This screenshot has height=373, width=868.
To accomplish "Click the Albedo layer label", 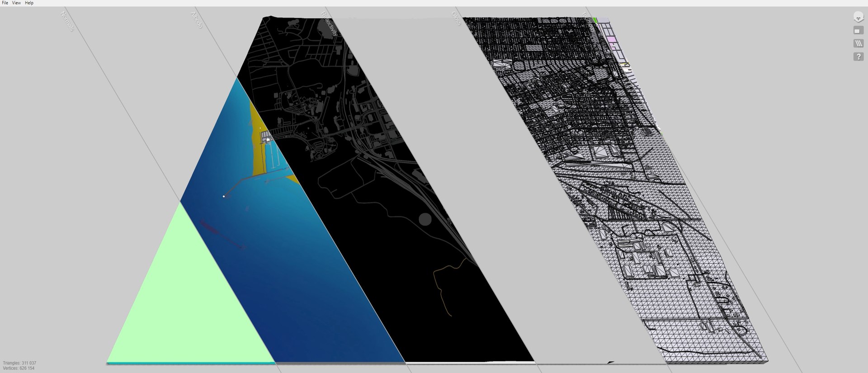I will pos(197,20).
